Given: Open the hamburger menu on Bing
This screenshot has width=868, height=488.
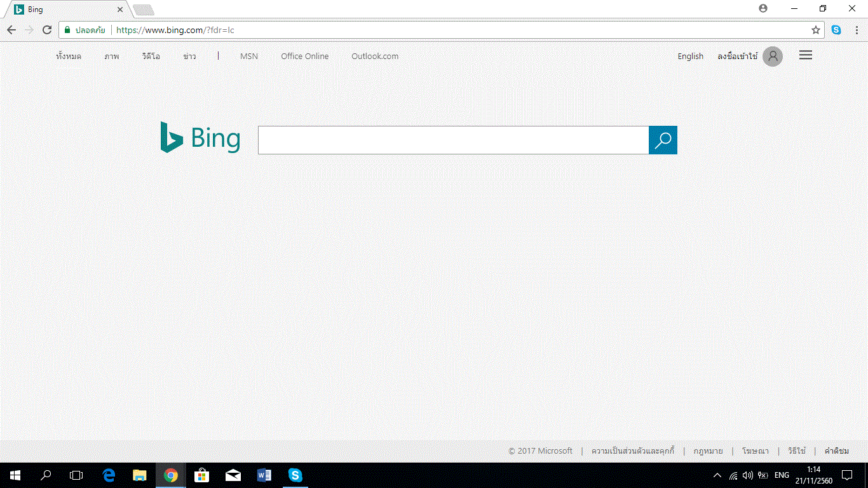Looking at the screenshot, I should (x=806, y=55).
